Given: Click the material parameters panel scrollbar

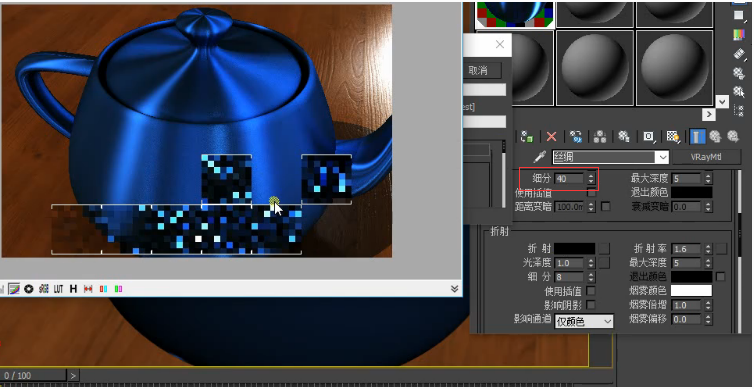Looking at the screenshot, I should (741, 250).
